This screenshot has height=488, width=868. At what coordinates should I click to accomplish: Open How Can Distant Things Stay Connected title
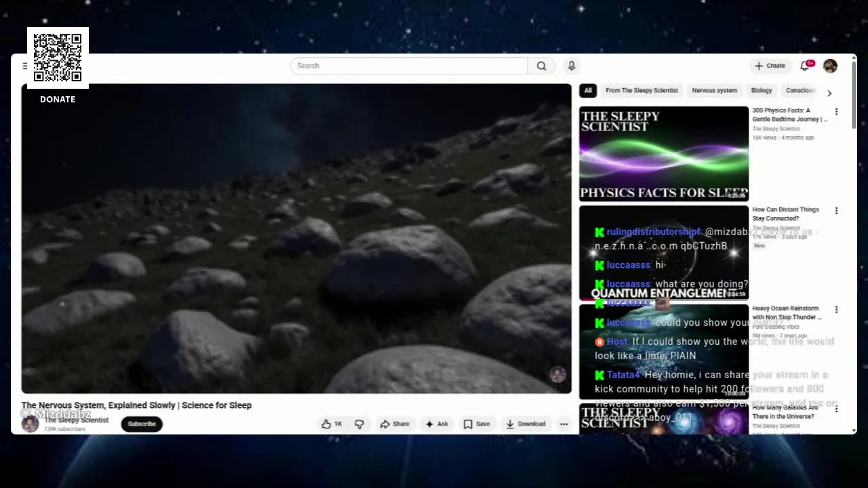786,214
